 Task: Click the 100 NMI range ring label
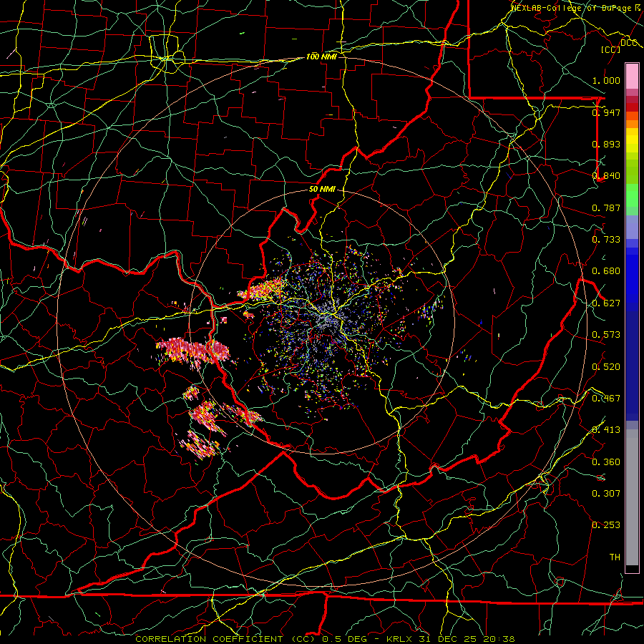click(x=321, y=57)
